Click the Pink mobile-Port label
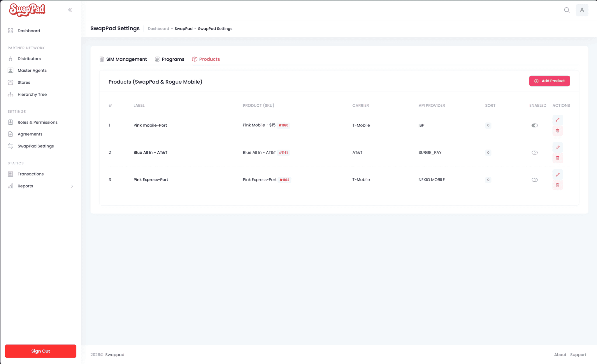This screenshot has height=364, width=597. 150,125
